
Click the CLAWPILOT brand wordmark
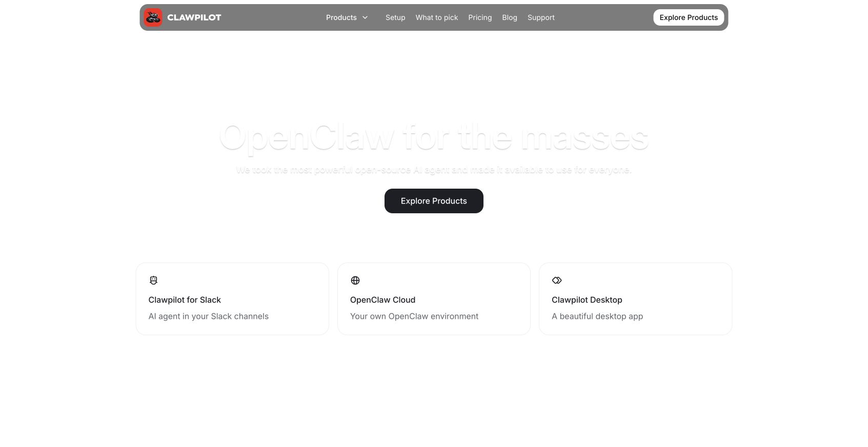click(194, 17)
